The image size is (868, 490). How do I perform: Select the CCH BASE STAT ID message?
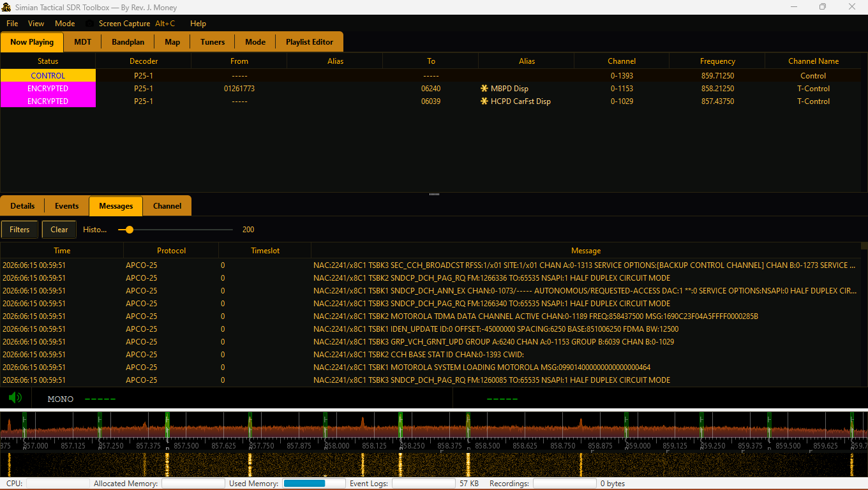tap(430, 355)
